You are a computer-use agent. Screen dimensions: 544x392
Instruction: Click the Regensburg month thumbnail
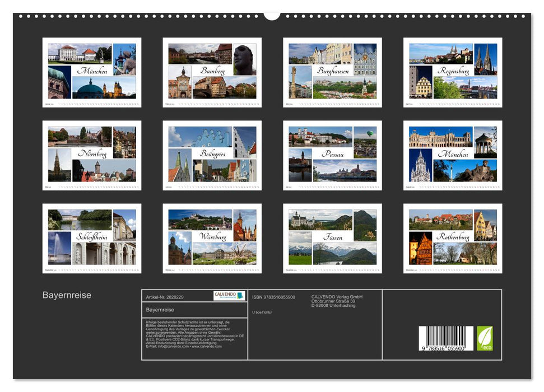tap(452, 72)
